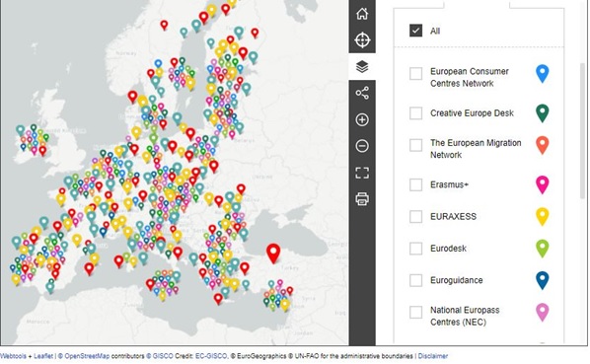Toggle fullscreen map view icon
This screenshot has width=590, height=364.
362,173
